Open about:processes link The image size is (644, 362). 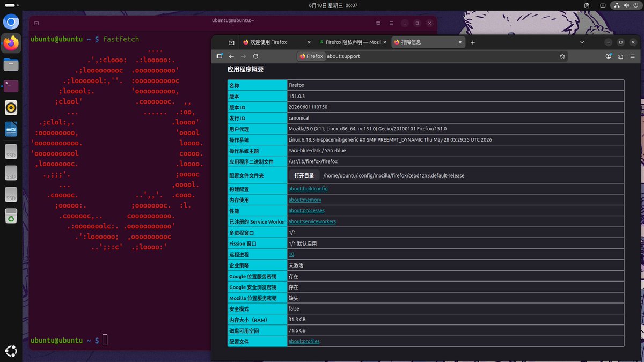[306, 211]
